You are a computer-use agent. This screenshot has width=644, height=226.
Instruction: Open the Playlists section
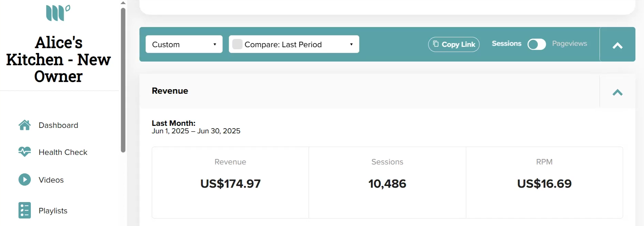tap(53, 211)
